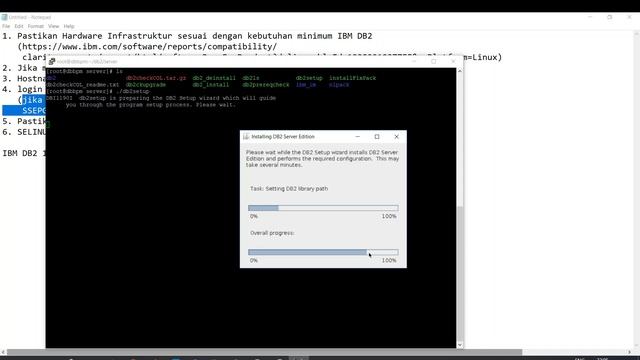640x360 pixels.
Task: Open the File menu in Notepad
Action: pyautogui.click(x=6, y=26)
